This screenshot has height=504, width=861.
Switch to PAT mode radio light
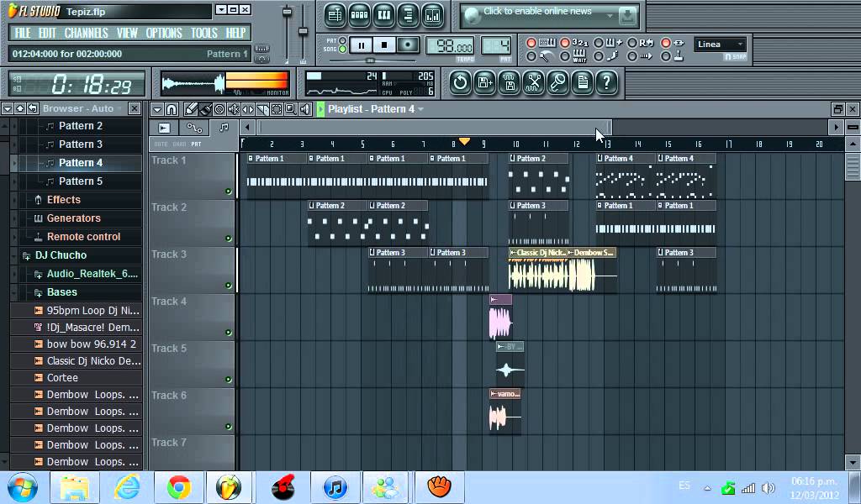[343, 40]
